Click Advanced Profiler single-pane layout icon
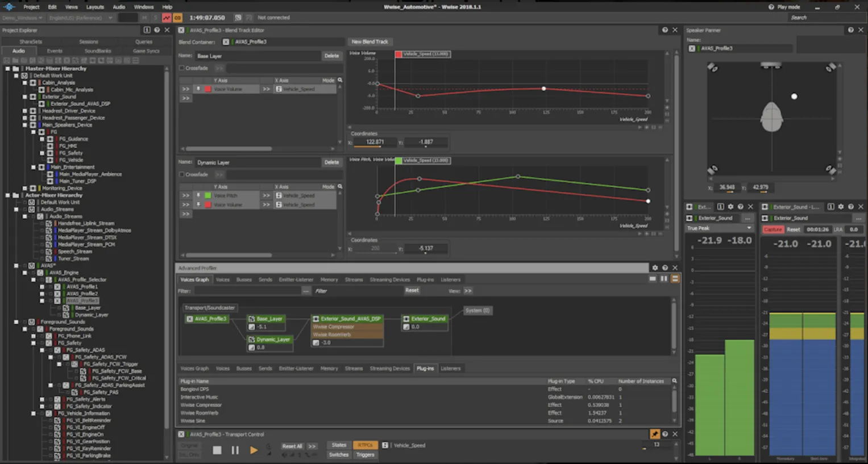 tap(653, 279)
